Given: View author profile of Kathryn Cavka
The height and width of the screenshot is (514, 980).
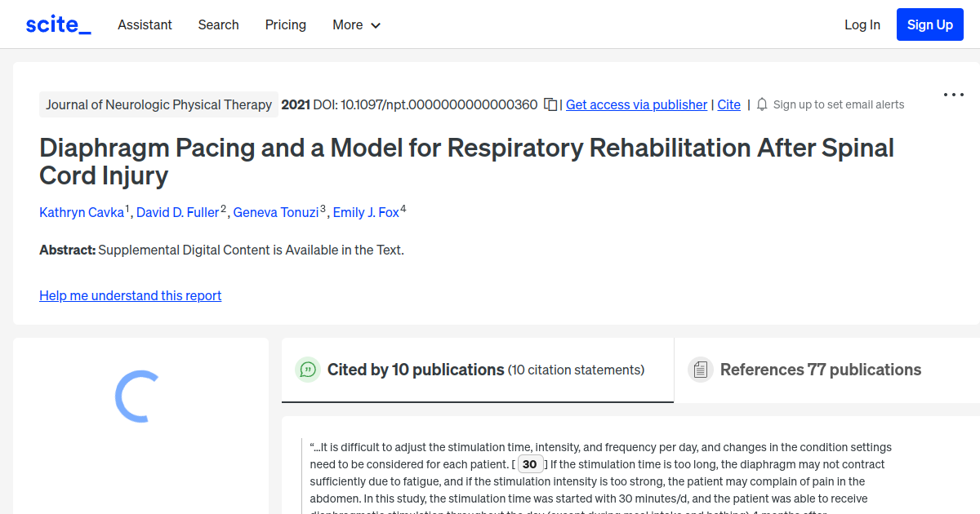Looking at the screenshot, I should [x=82, y=212].
